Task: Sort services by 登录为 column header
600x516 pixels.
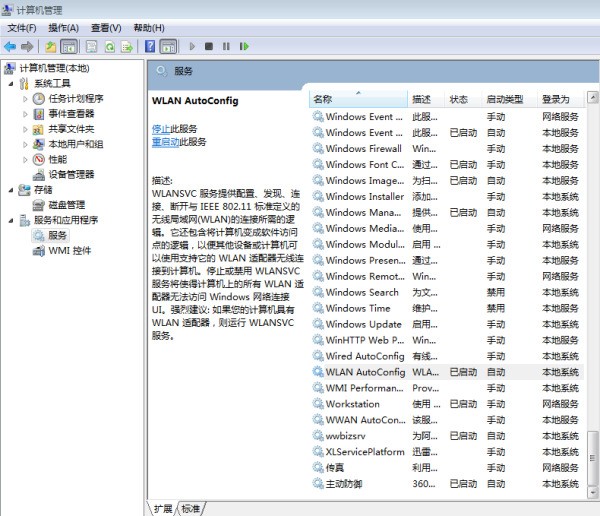Action: (560, 100)
